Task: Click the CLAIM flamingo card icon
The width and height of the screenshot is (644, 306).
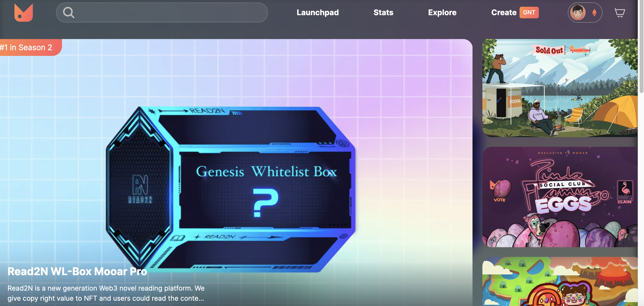Action: 624,192
